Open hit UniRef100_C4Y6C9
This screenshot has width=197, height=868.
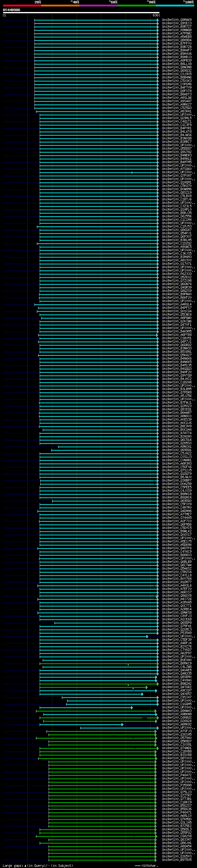pyautogui.click(x=177, y=551)
